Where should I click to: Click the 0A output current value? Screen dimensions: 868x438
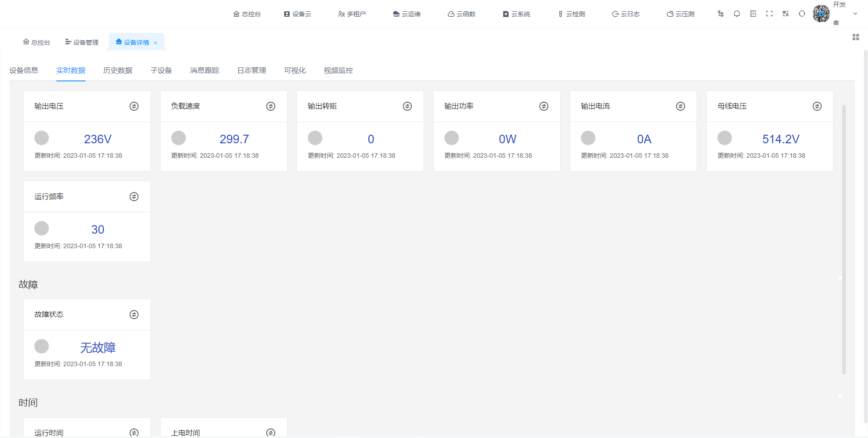(x=644, y=139)
